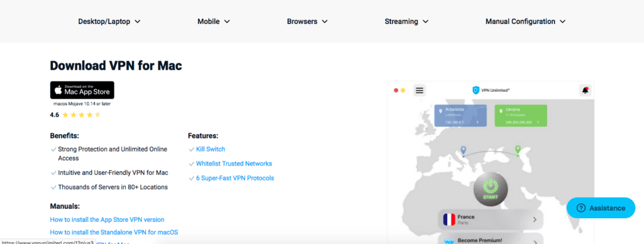The height and width of the screenshot is (244, 644).
Task: Click the Benefits: heading
Action: 65,136
